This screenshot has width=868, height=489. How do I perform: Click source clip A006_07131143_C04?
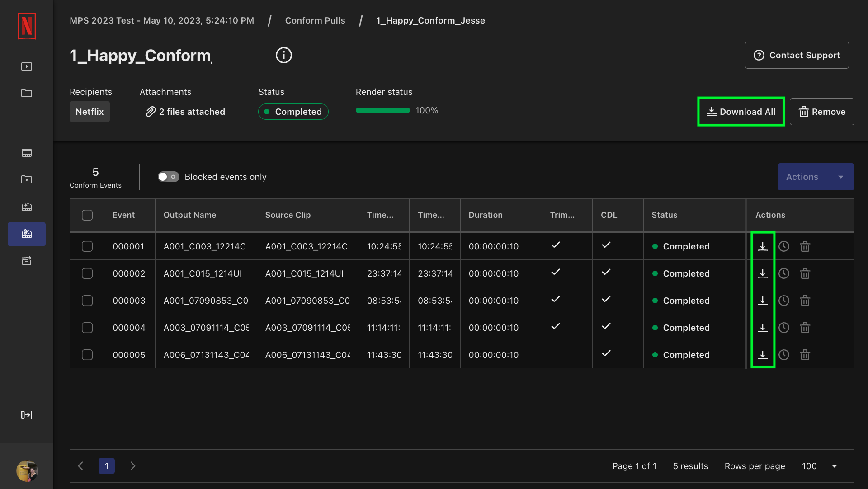[x=308, y=355]
